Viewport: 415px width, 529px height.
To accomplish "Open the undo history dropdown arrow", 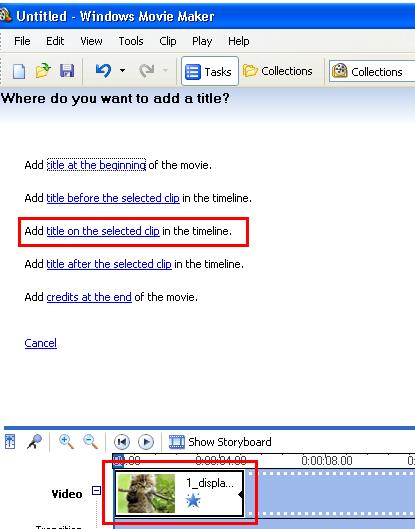I will 122,71.
